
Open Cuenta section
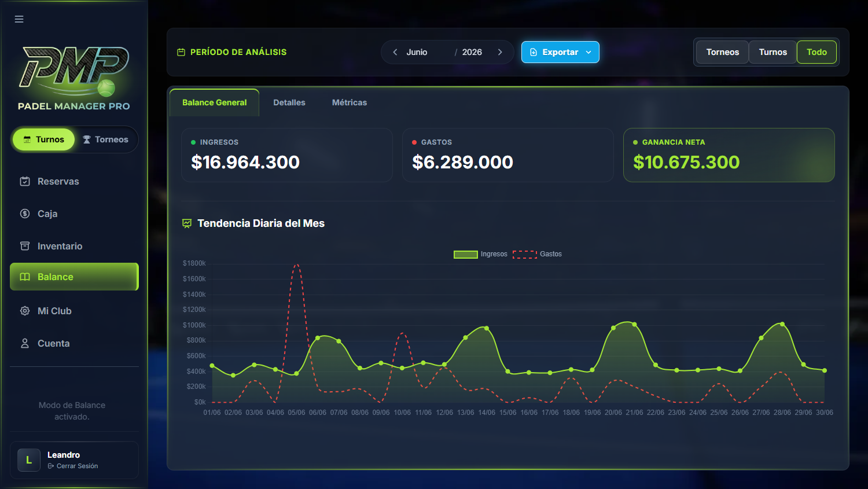click(74, 343)
